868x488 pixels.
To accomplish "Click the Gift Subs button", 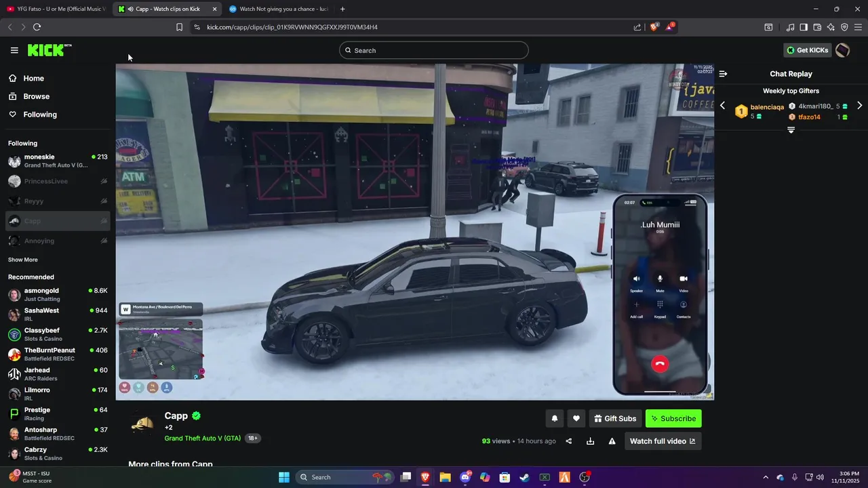I will pos(615,419).
